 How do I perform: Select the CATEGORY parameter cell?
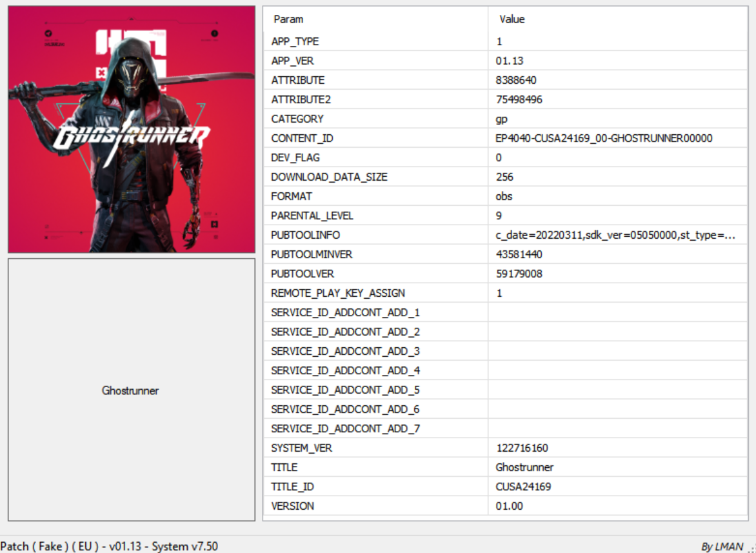375,119
